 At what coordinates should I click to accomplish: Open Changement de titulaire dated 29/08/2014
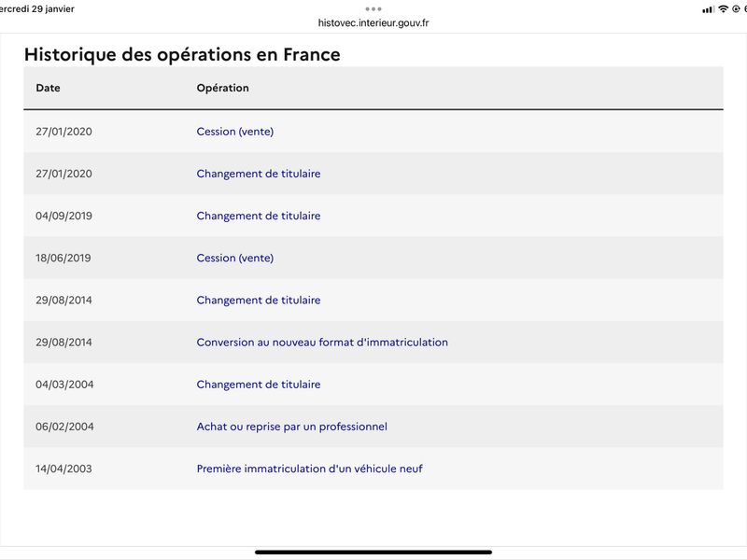(x=259, y=300)
